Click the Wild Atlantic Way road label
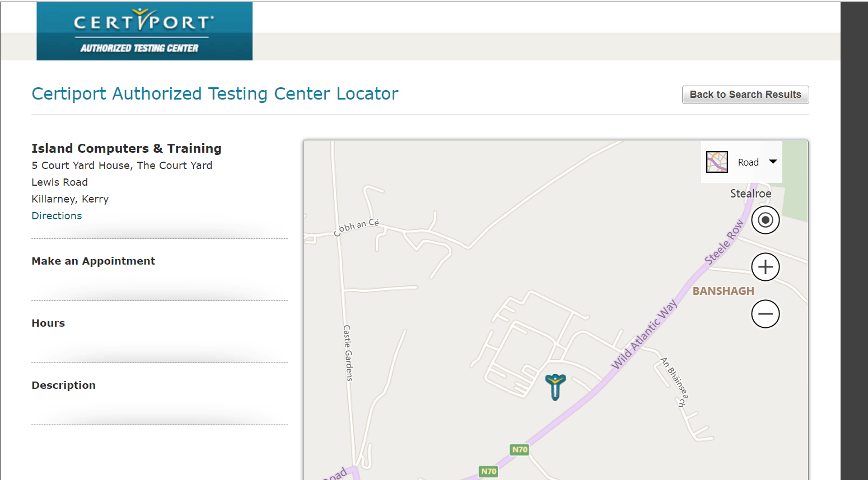The height and width of the screenshot is (480, 868). [644, 334]
